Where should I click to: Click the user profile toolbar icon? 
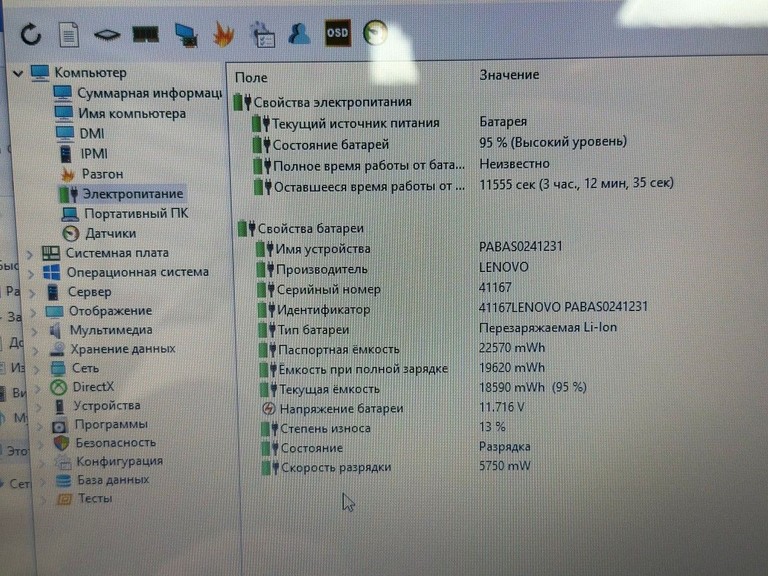tap(299, 34)
